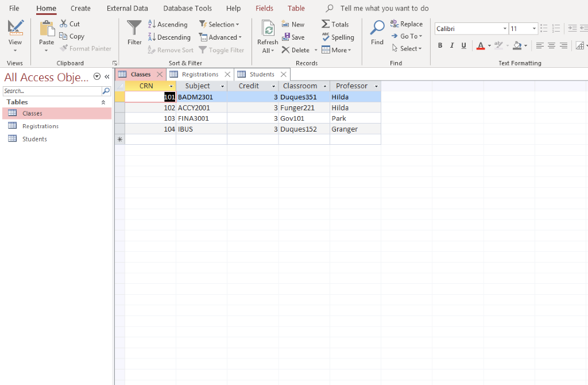Activate the Format Painter
The width and height of the screenshot is (588, 385).
tap(86, 48)
